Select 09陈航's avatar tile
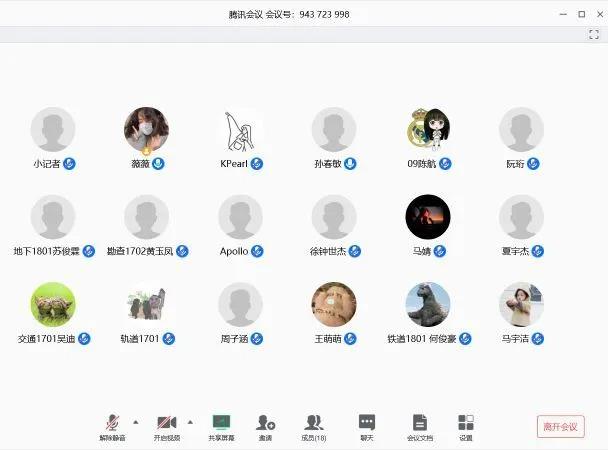Viewport: 608px width, 450px height. [x=428, y=130]
